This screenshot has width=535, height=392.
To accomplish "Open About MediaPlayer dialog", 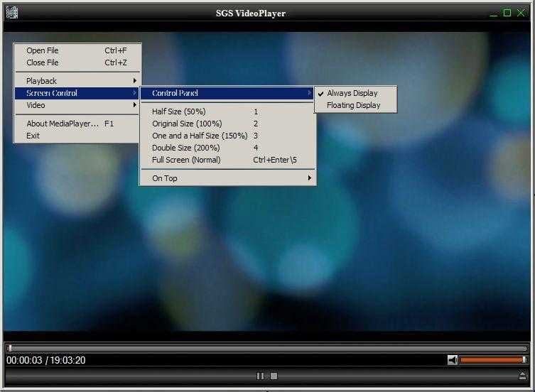I will tap(77, 124).
